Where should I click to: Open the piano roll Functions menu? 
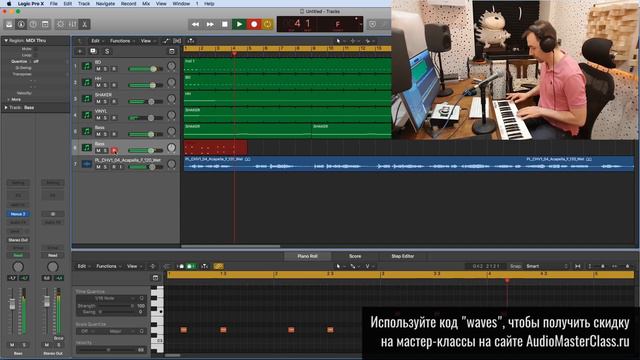108,266
